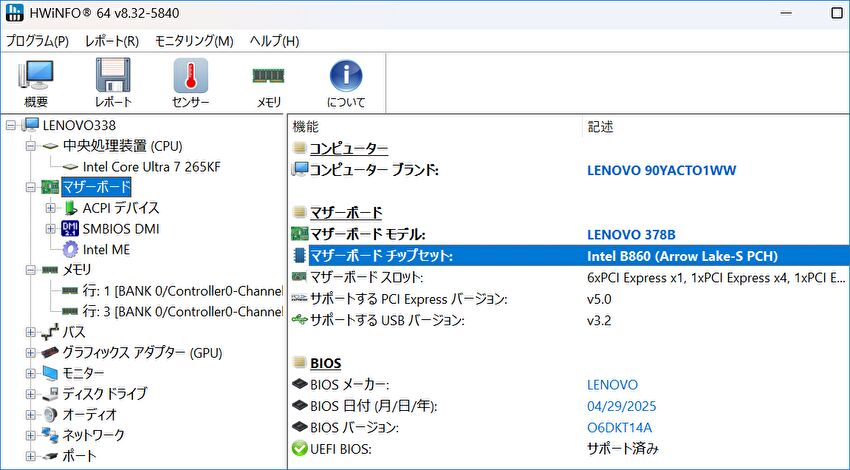This screenshot has height=470, width=850.
Task: Select the SMBIOS DMI tree item
Action: pyautogui.click(x=120, y=228)
